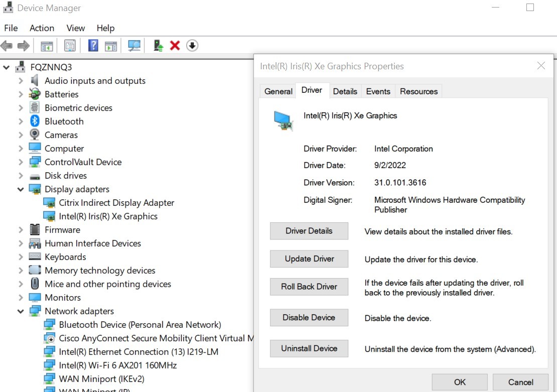
Task: Switch to the General tab
Action: [278, 91]
